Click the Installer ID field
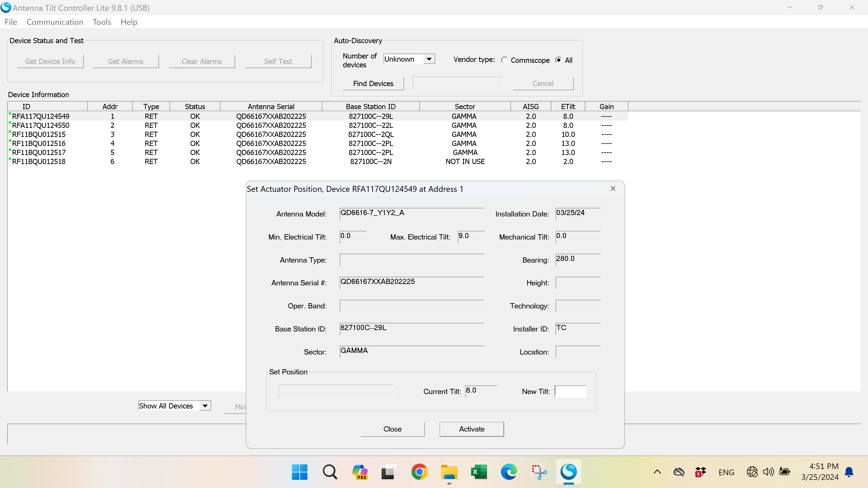This screenshot has width=868, height=488. (578, 329)
